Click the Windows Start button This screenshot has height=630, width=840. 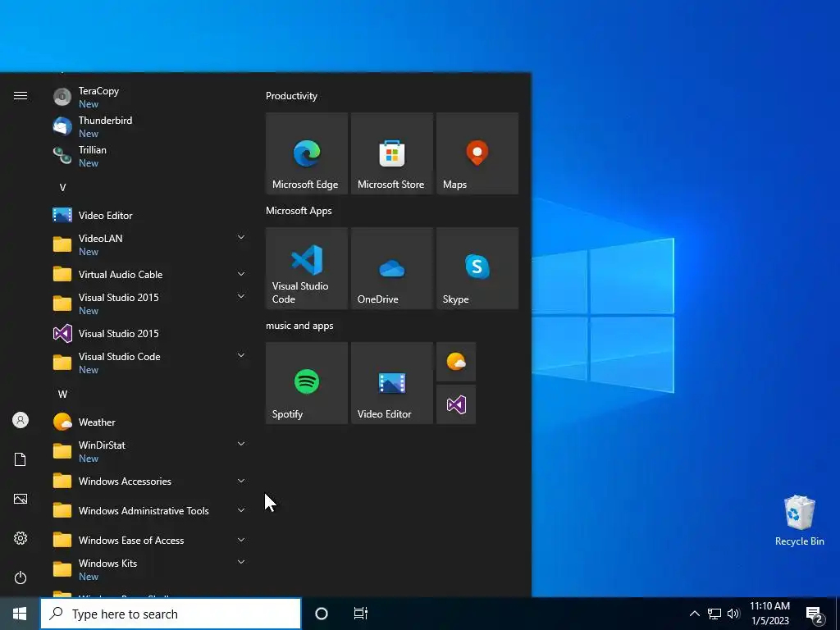20,614
